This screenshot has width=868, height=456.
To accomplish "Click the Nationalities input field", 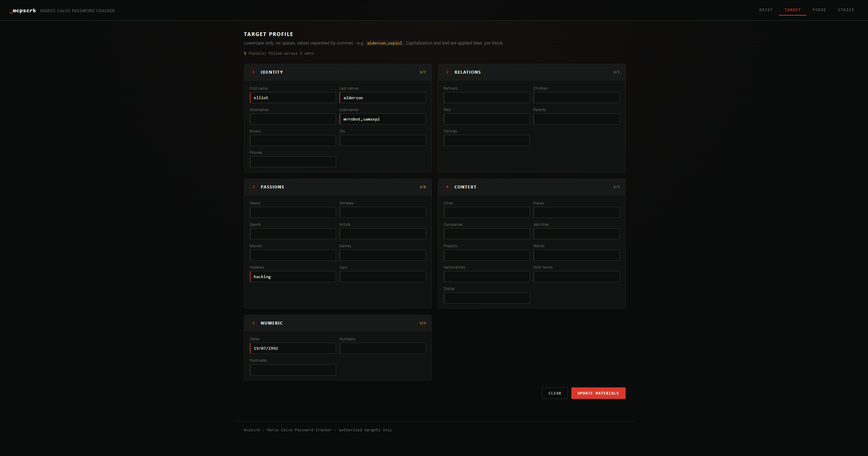I will (486, 277).
